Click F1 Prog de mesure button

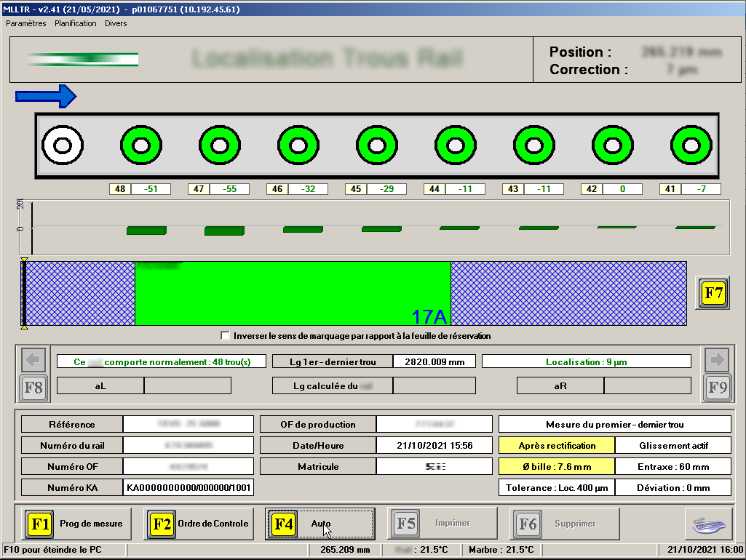point(76,524)
